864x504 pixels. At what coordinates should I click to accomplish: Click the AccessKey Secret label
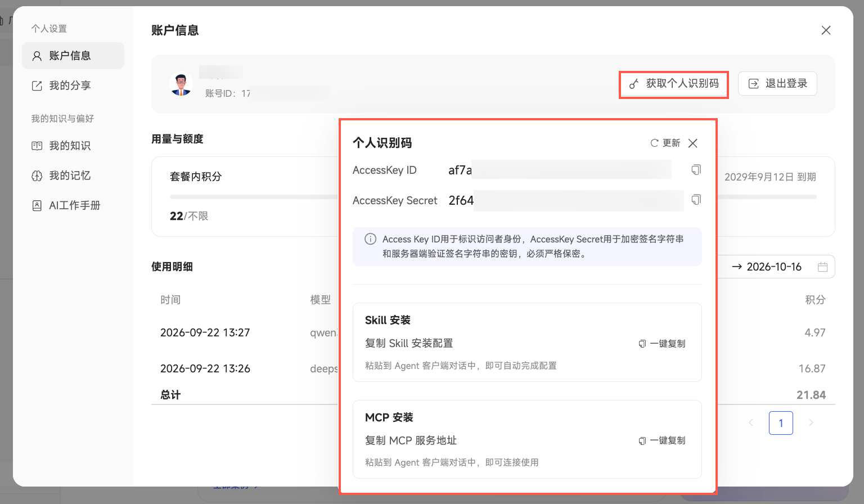pos(395,201)
